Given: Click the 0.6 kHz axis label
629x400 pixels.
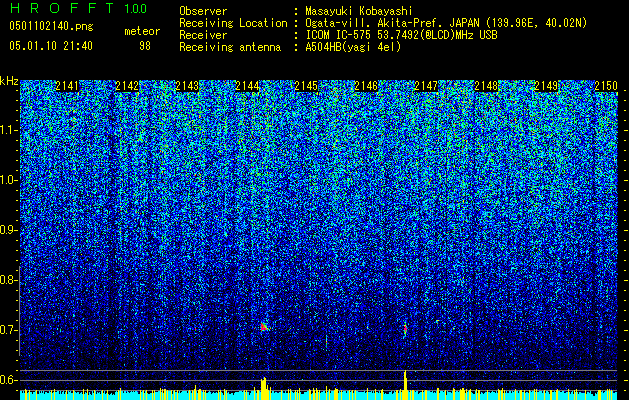Looking at the screenshot, I should coord(9,380).
